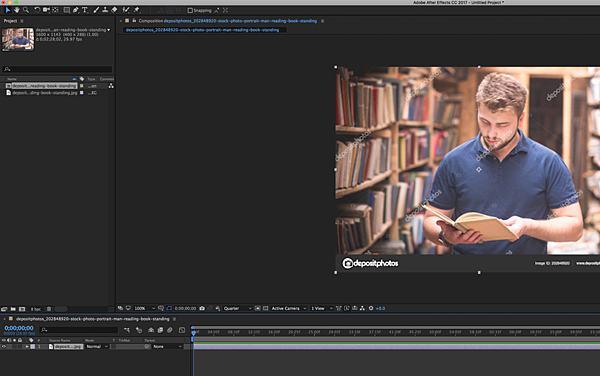This screenshot has width=600, height=376.
Task: Hide layer 1 with its eye toggle
Action: [4, 347]
